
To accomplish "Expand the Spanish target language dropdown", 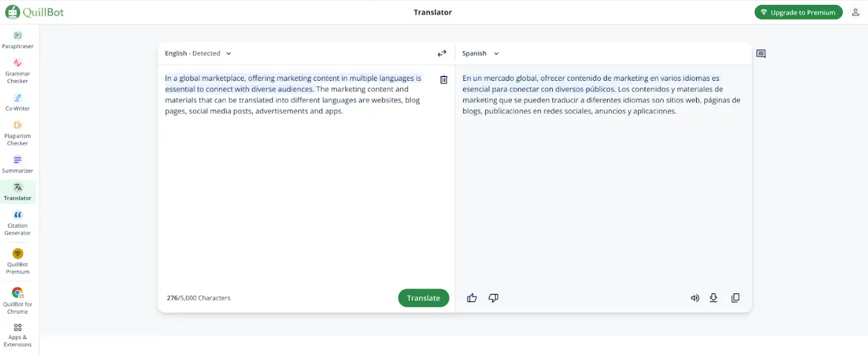I will click(x=481, y=53).
